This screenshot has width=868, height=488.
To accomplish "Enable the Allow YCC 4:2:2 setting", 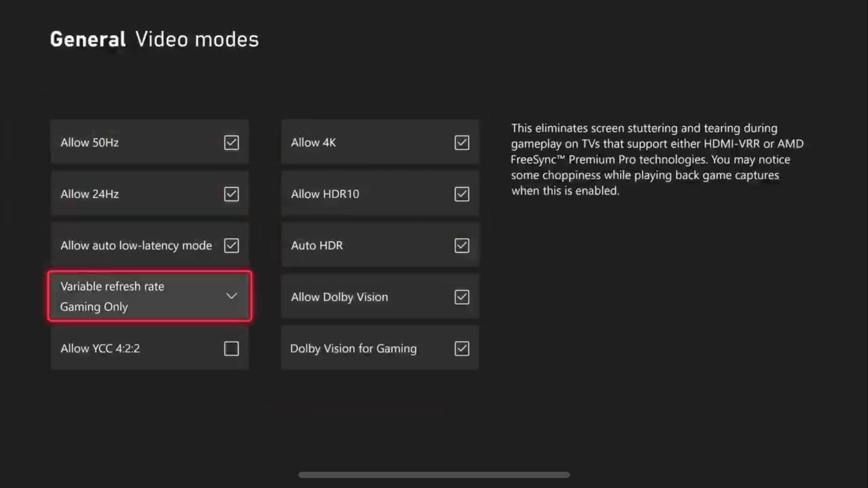I will 231,348.
